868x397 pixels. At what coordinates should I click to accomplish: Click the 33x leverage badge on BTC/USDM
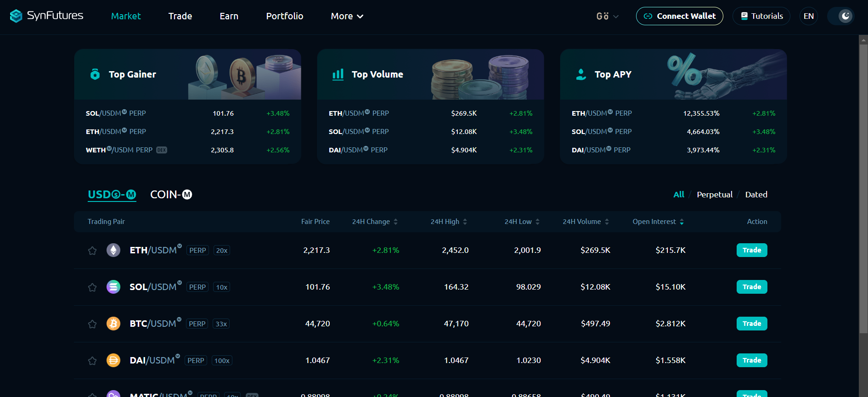point(221,324)
